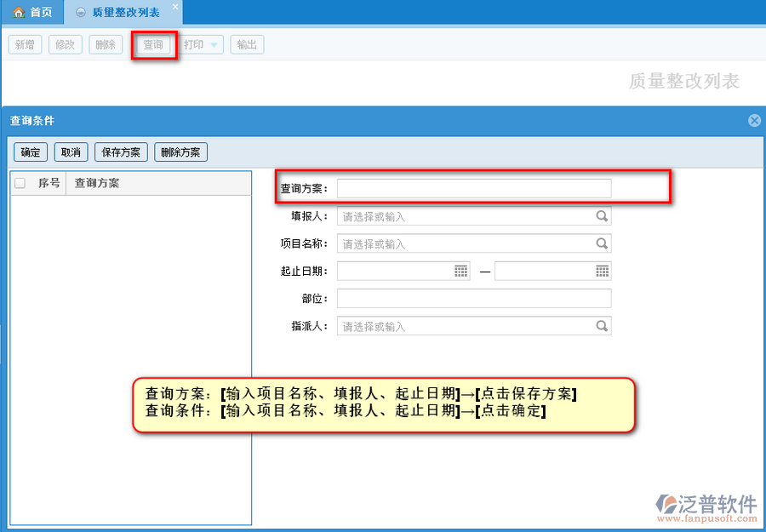This screenshot has height=532, width=766.
Task: Click the 序号 column header
Action: pos(49,183)
